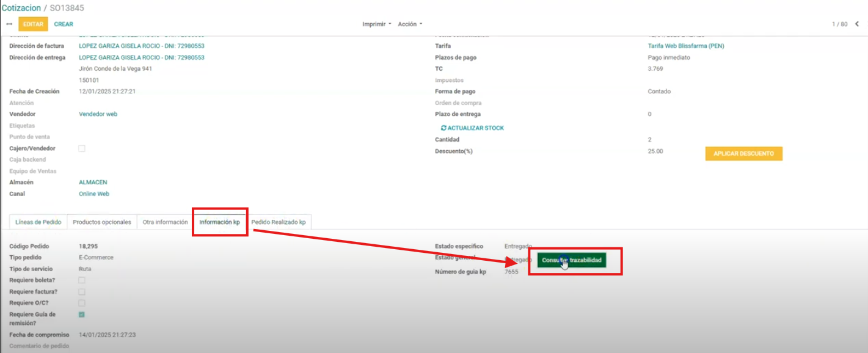Click the expand arrows icon beside EDITAR
The image size is (868, 353).
point(9,24)
